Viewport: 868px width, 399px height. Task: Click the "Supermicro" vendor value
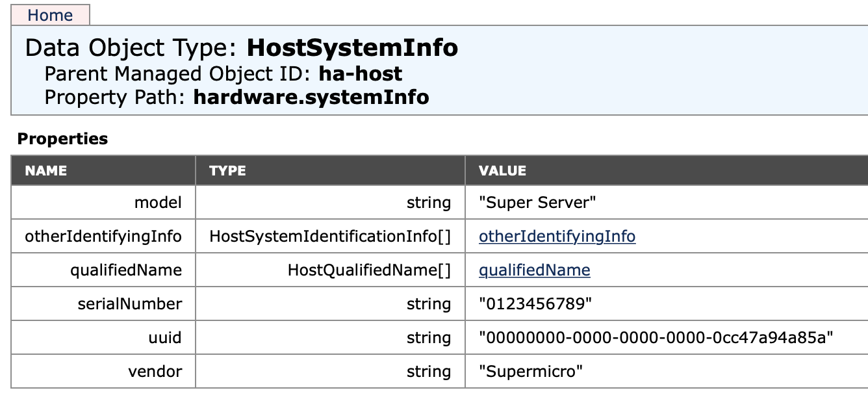(x=530, y=372)
